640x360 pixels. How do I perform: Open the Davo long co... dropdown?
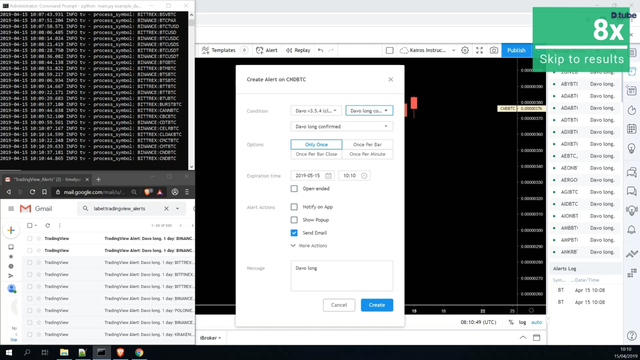(x=369, y=111)
